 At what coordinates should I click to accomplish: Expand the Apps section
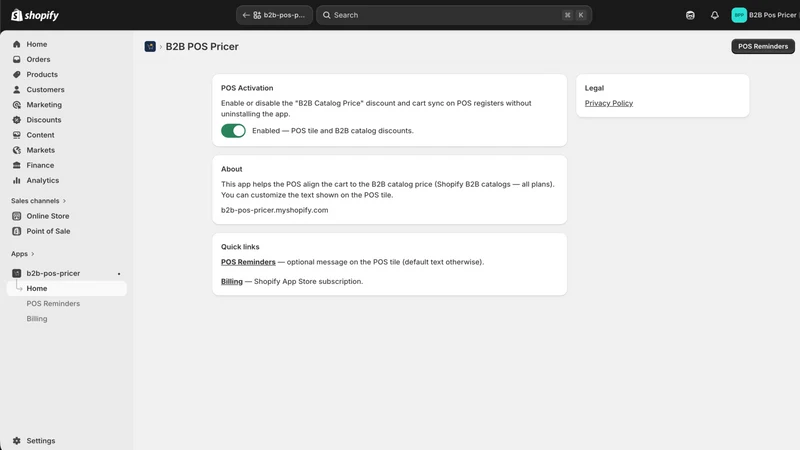click(x=22, y=254)
